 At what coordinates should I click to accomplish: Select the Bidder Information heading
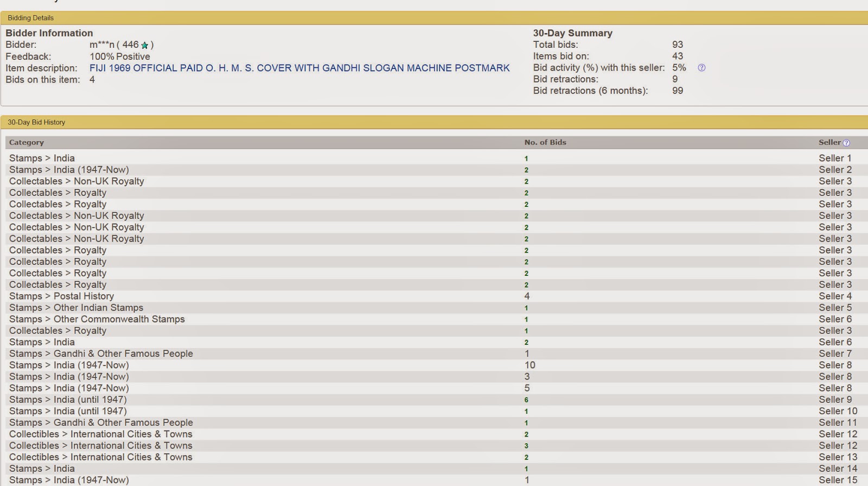click(49, 33)
